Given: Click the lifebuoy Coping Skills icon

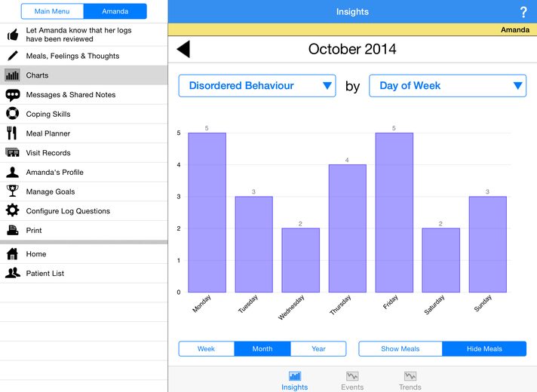Looking at the screenshot, I should (12, 114).
